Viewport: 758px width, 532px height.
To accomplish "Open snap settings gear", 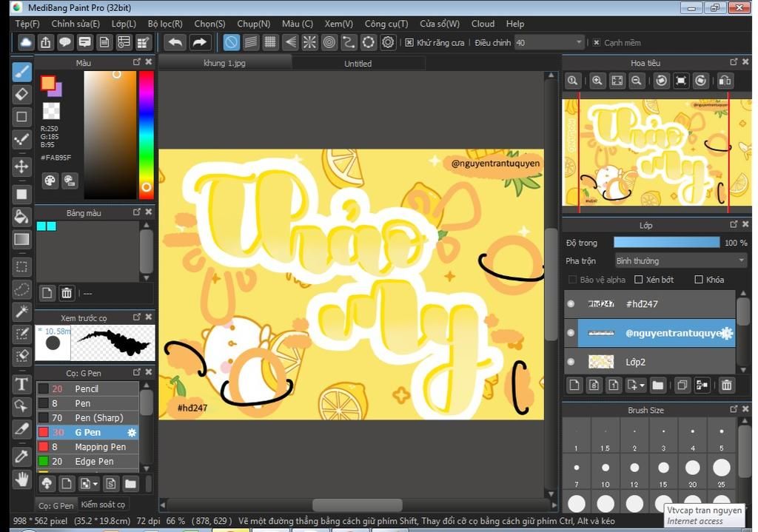I will 388,42.
